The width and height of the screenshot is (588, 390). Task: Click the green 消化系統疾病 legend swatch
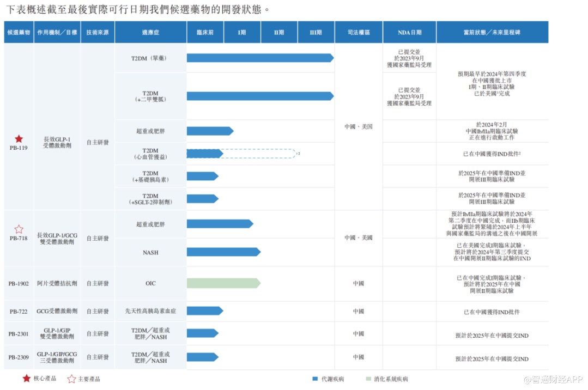[368, 379]
